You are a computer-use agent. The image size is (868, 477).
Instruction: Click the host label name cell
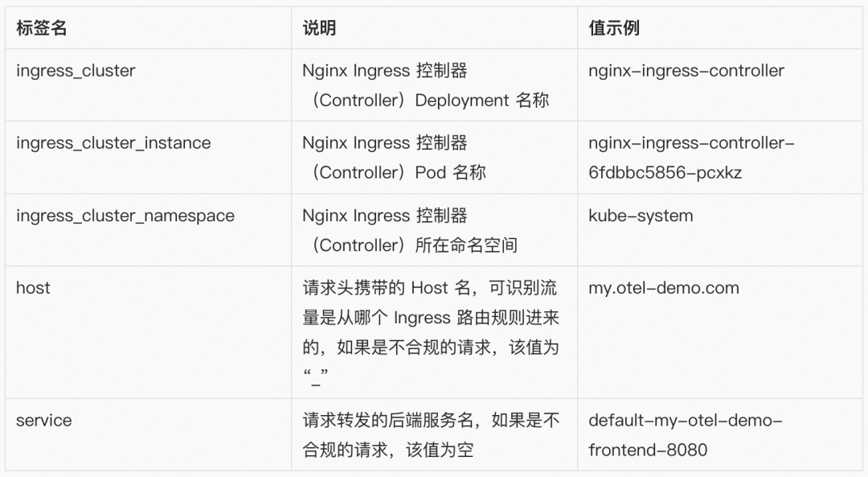(33, 288)
